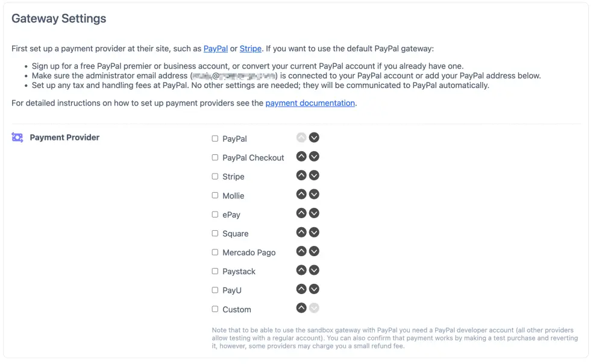Image resolution: width=593 pixels, height=364 pixels.
Task: Open the payment documentation link
Action: tap(310, 102)
